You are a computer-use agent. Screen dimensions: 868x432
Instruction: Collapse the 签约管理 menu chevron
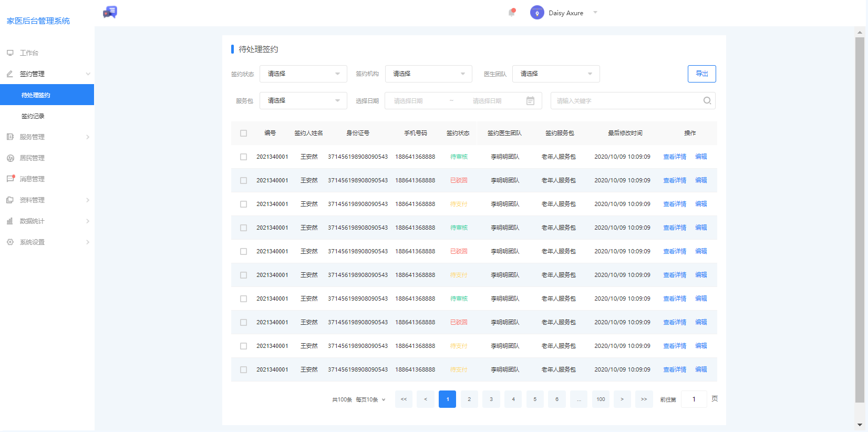tap(88, 74)
